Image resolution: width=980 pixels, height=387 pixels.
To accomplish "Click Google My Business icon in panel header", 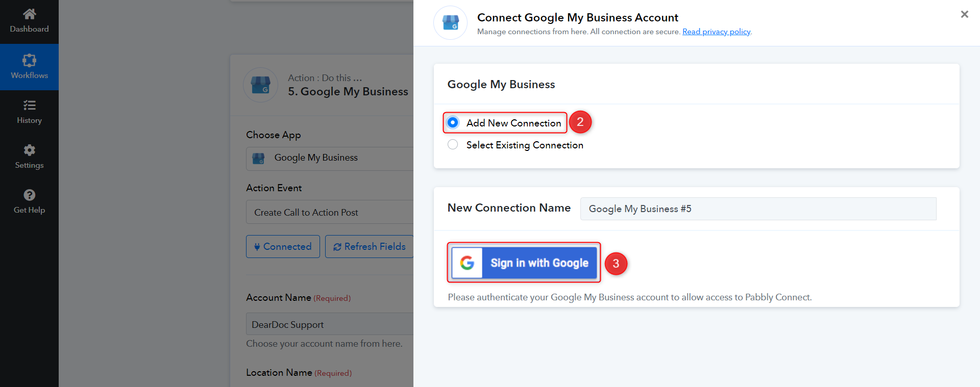I will point(450,23).
